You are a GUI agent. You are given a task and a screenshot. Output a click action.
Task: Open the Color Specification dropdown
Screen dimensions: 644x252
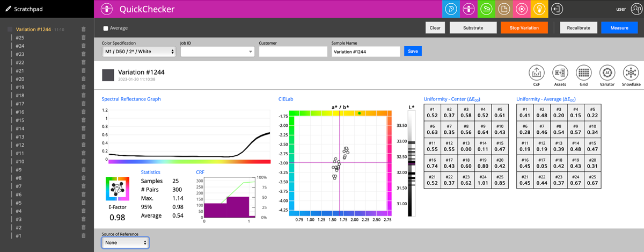point(139,52)
